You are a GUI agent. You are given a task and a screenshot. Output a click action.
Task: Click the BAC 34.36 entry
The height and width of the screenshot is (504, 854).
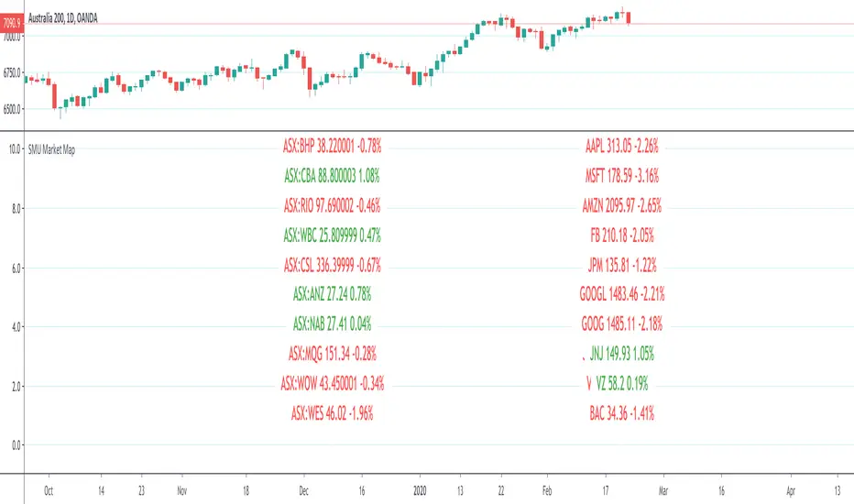click(x=628, y=413)
